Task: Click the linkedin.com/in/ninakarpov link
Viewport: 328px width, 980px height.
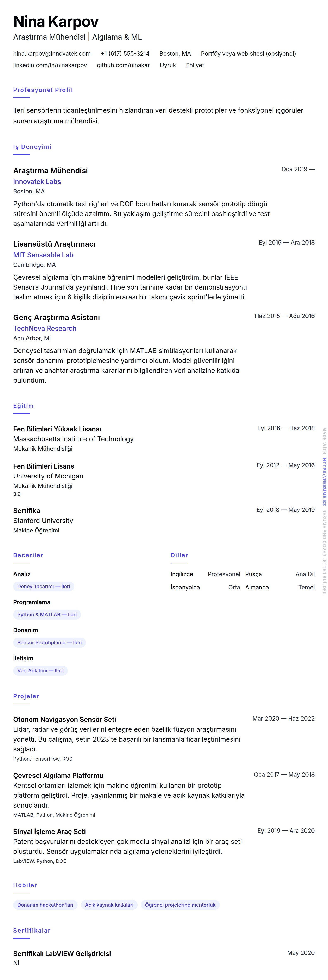Action: click(x=50, y=65)
